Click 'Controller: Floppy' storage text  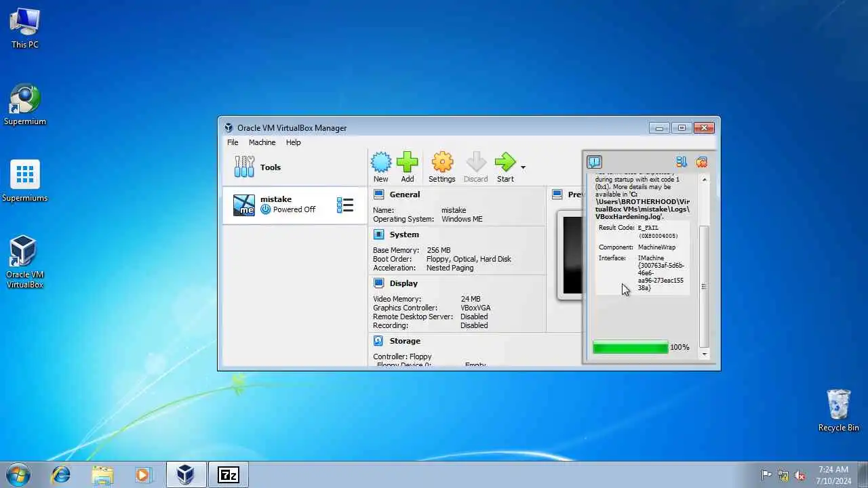[402, 357]
